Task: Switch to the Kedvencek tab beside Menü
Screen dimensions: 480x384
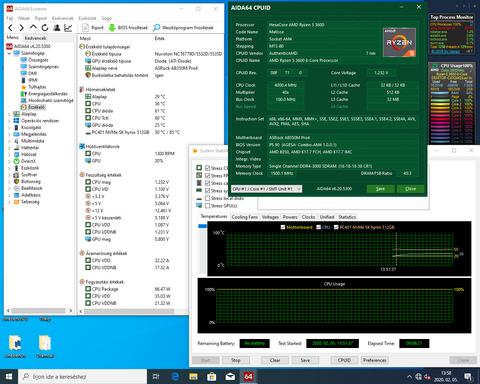Action: click(35, 38)
